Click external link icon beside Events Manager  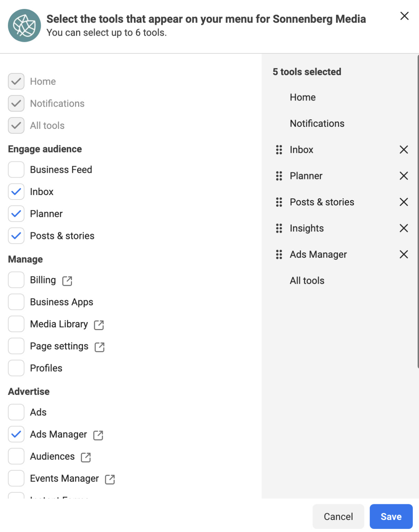(x=110, y=479)
